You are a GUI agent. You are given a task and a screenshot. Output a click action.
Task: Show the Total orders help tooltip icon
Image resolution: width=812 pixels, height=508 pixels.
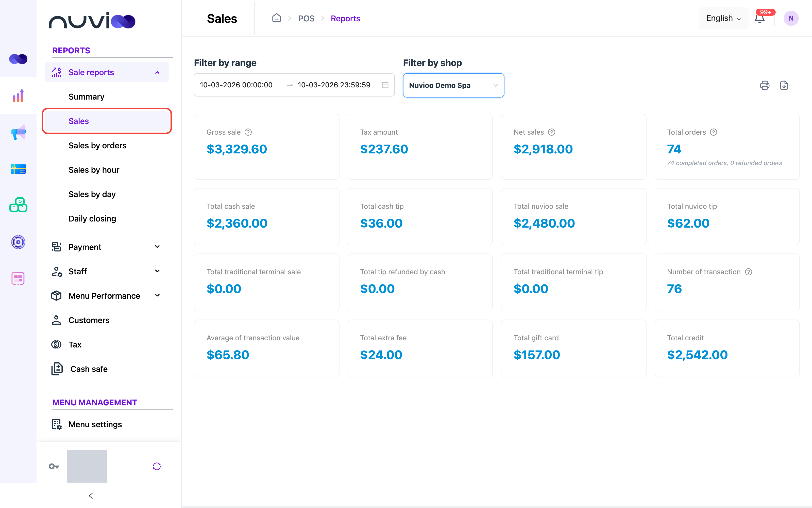(714, 132)
